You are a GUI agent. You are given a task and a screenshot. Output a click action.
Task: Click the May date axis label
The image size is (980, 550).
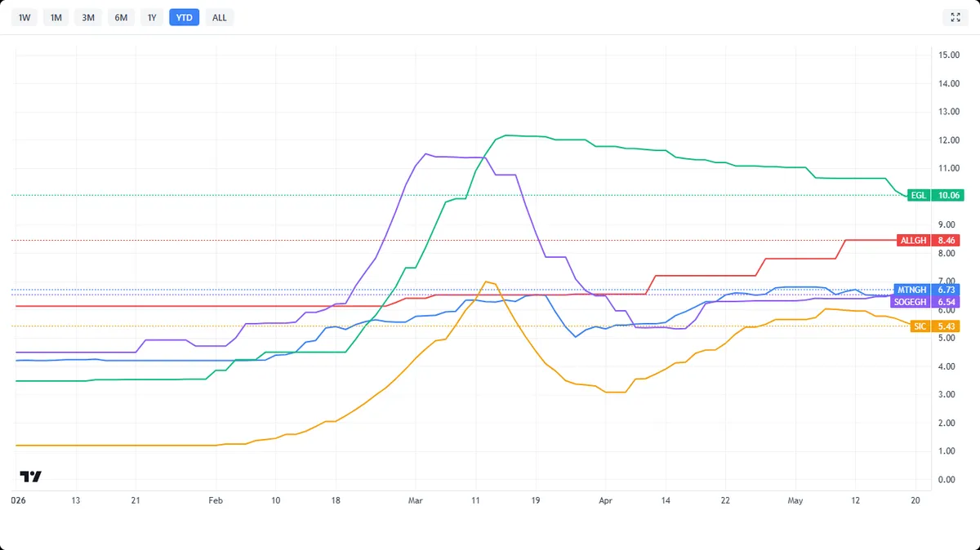click(795, 499)
